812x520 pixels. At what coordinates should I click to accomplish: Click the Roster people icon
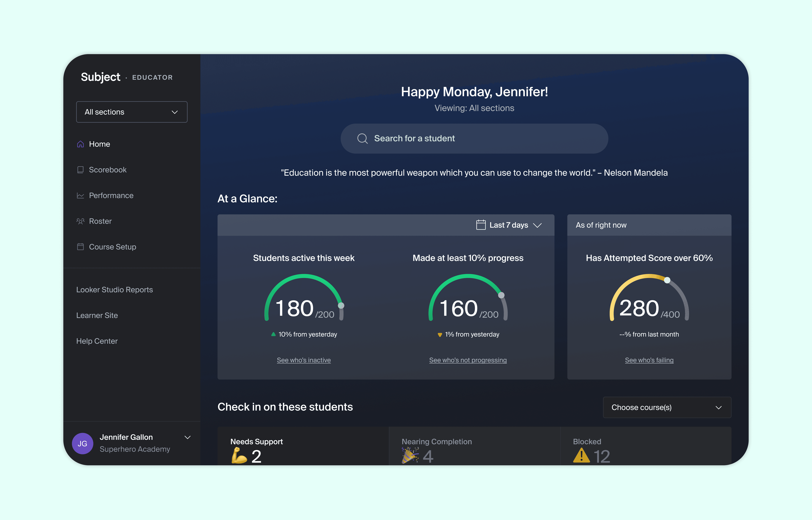click(x=80, y=221)
